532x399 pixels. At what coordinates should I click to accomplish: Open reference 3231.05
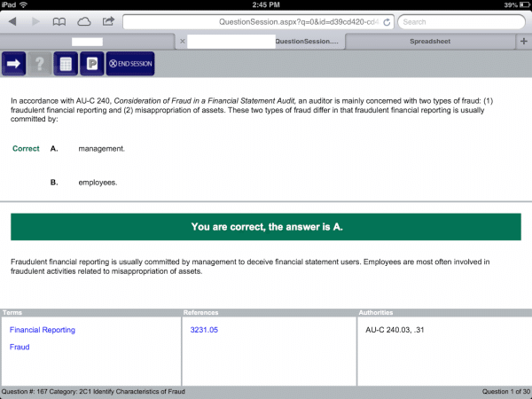pyautogui.click(x=204, y=330)
